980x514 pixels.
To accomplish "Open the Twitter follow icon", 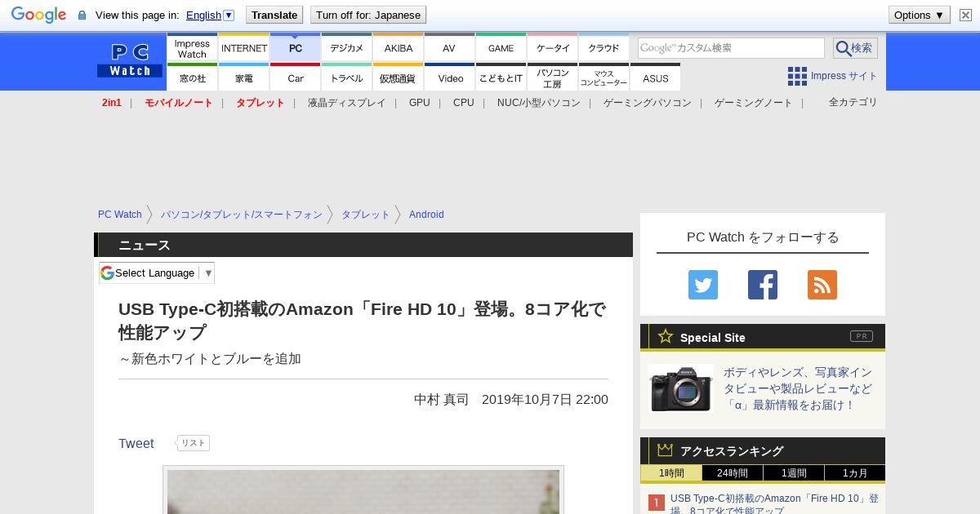I will coord(703,285).
